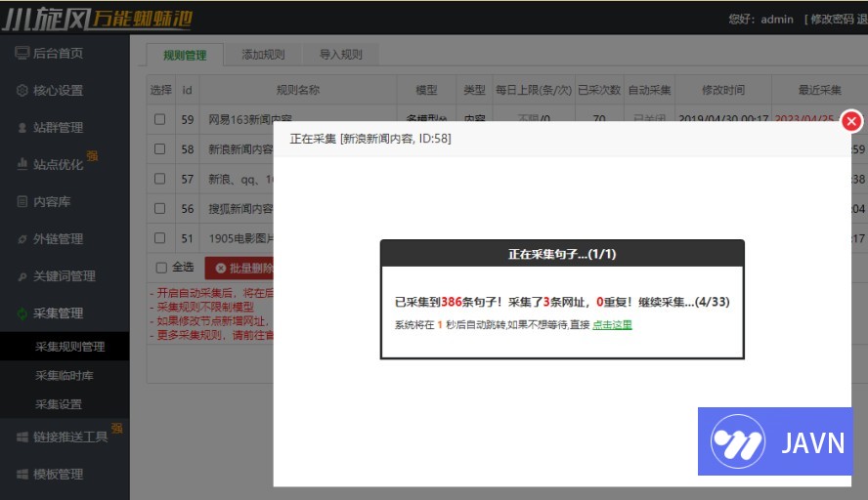Click the gear icon beside 核心设置

click(22, 90)
